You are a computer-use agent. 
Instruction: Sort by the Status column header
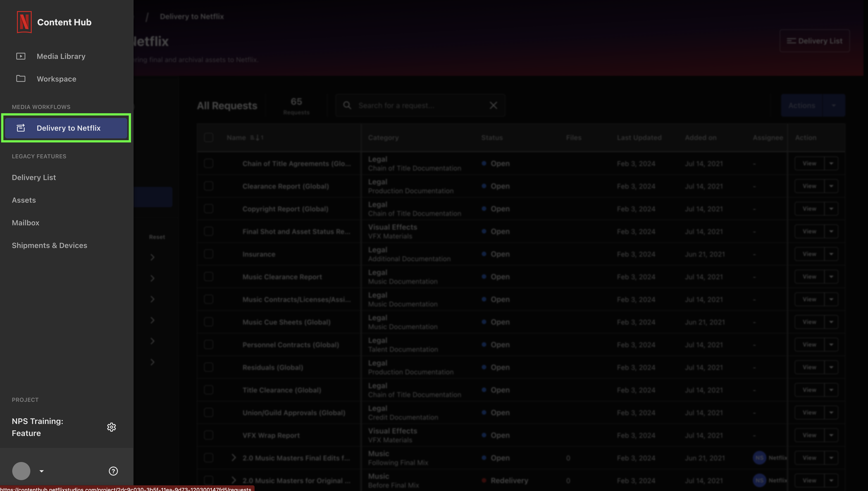(x=492, y=138)
